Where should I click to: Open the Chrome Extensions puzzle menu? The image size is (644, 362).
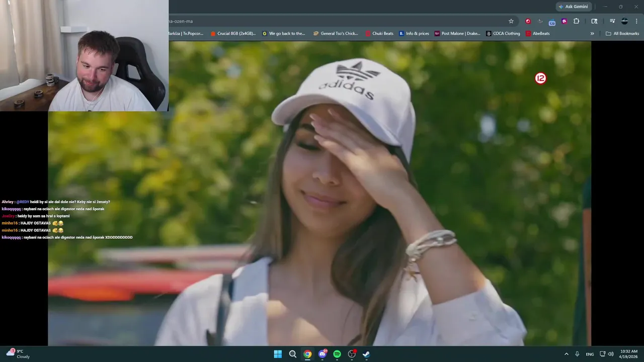click(x=577, y=21)
